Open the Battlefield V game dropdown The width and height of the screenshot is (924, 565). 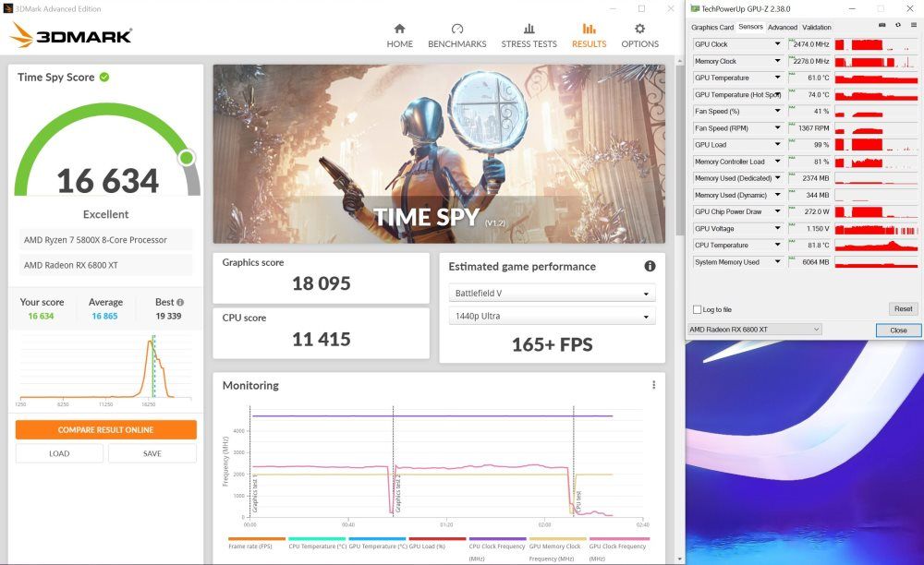coord(551,294)
